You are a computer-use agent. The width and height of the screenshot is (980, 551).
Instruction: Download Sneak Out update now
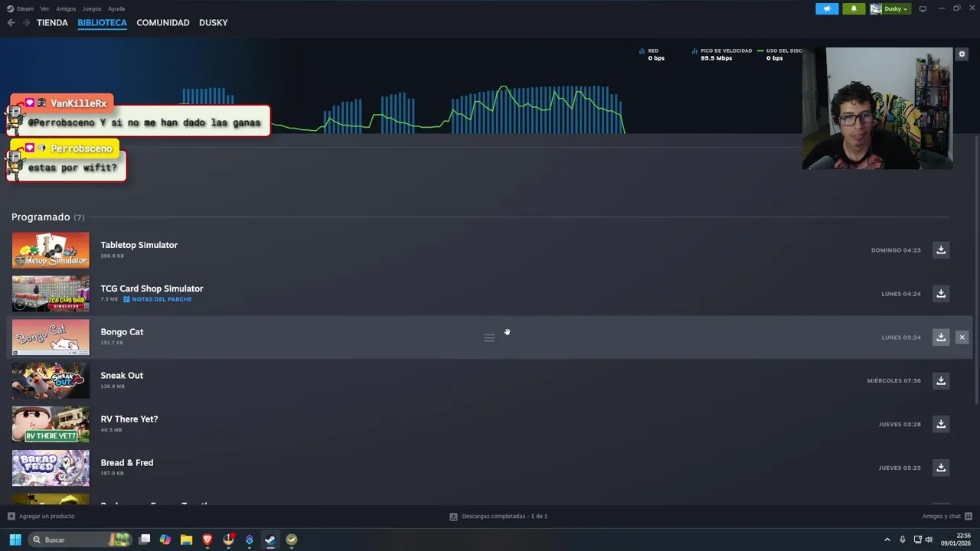(941, 380)
